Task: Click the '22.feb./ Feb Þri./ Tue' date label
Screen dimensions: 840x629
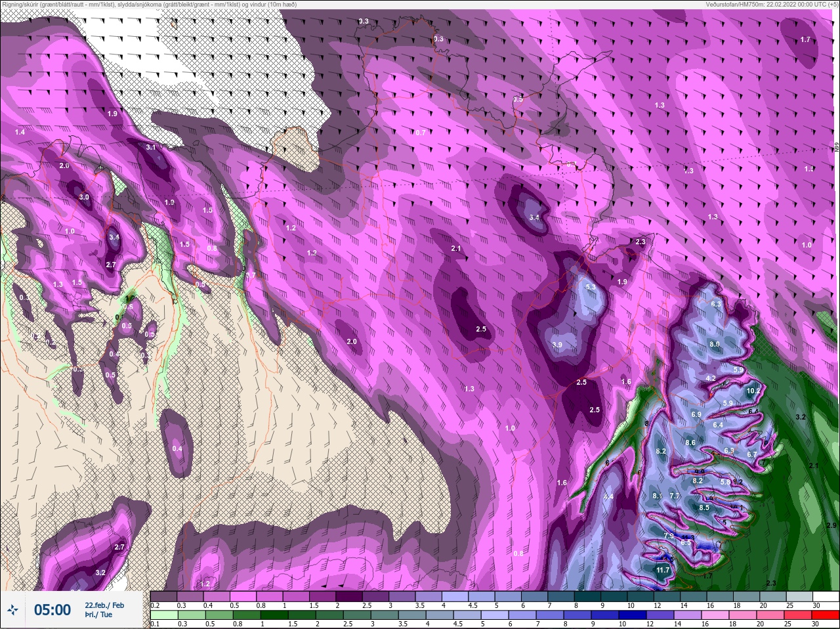Action: 104,610
